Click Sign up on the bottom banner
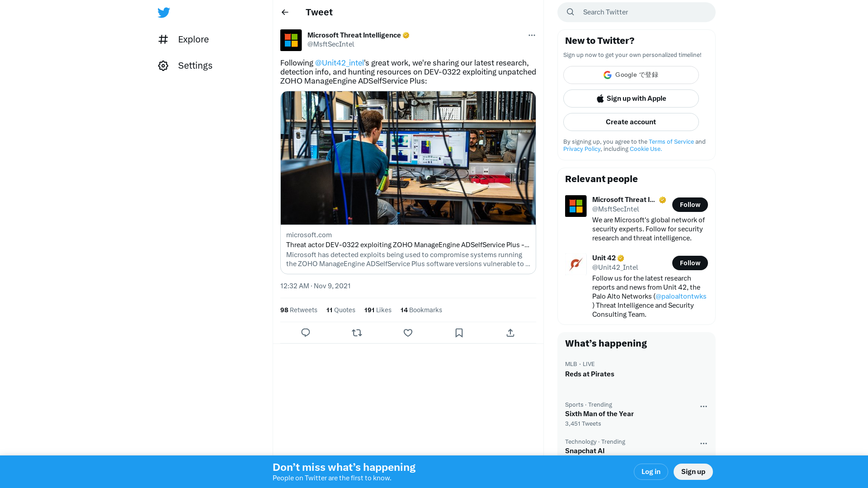This screenshot has width=868, height=488. (693, 472)
